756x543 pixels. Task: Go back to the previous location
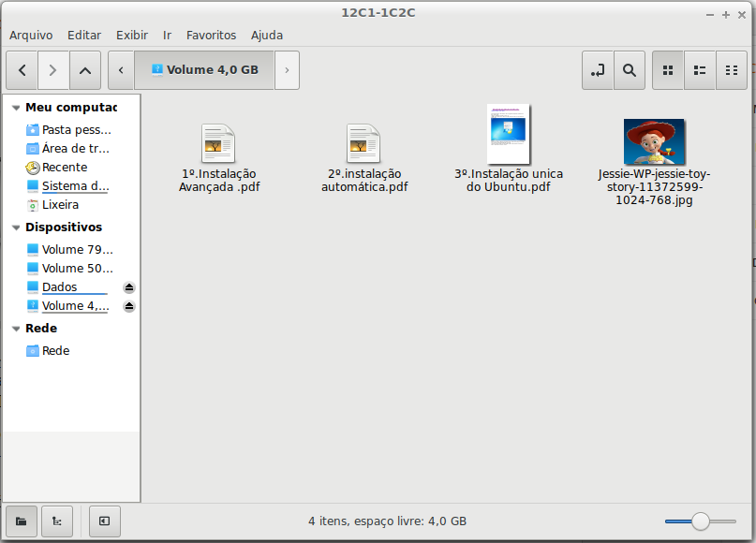21,70
